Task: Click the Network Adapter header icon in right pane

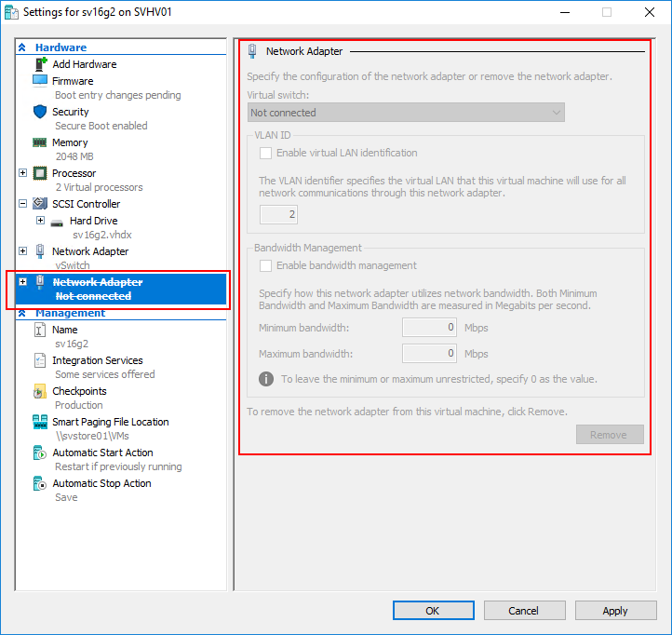Action: pyautogui.click(x=252, y=51)
